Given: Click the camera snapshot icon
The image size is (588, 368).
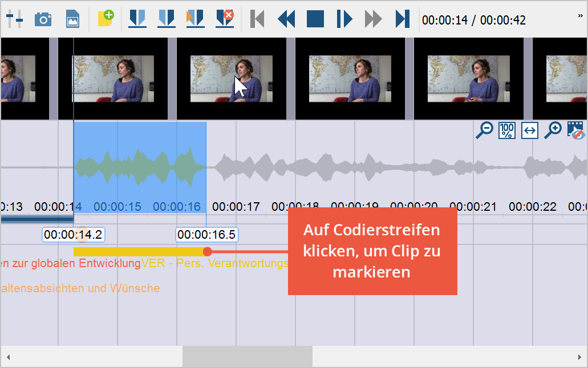Looking at the screenshot, I should pos(43,19).
